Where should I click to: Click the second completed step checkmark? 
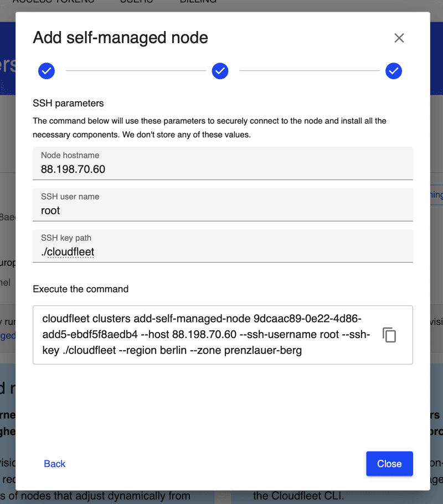(x=220, y=71)
